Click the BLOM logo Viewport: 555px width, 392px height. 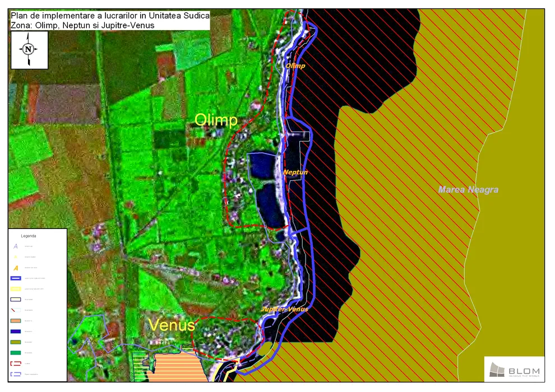(x=514, y=370)
